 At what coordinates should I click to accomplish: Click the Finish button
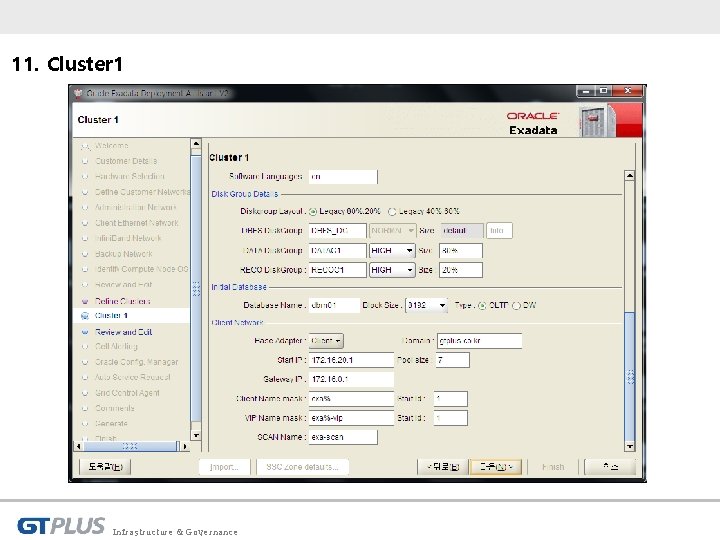tap(553, 467)
